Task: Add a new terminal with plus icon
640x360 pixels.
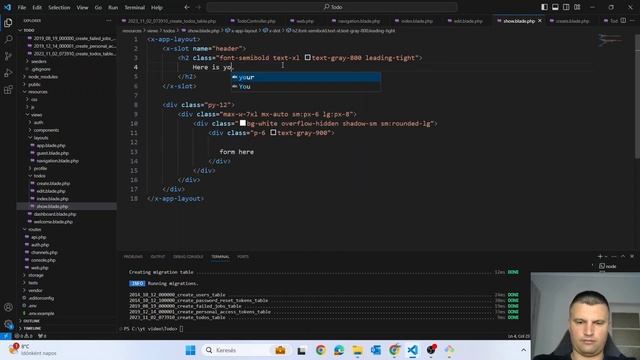Action: (600, 256)
